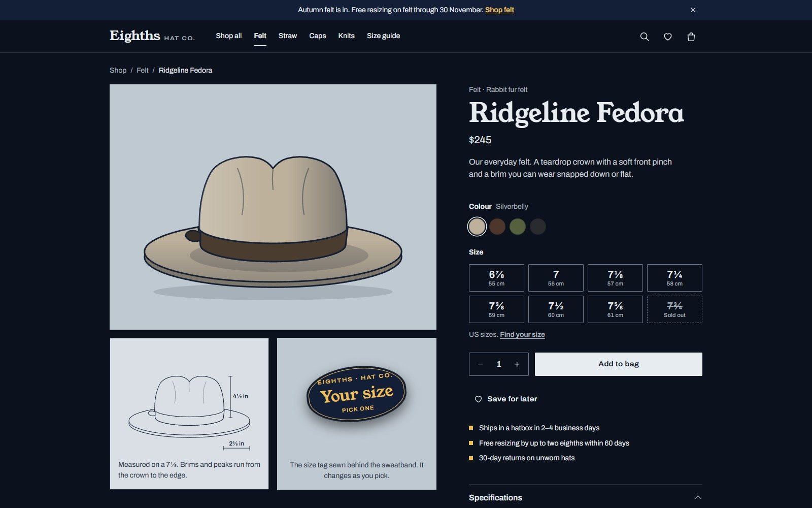
Task: Increase quantity with the plus button
Action: [517, 364]
